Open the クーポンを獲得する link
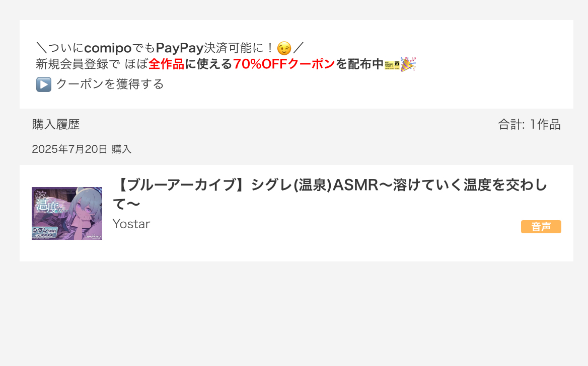The image size is (588, 366). point(110,84)
